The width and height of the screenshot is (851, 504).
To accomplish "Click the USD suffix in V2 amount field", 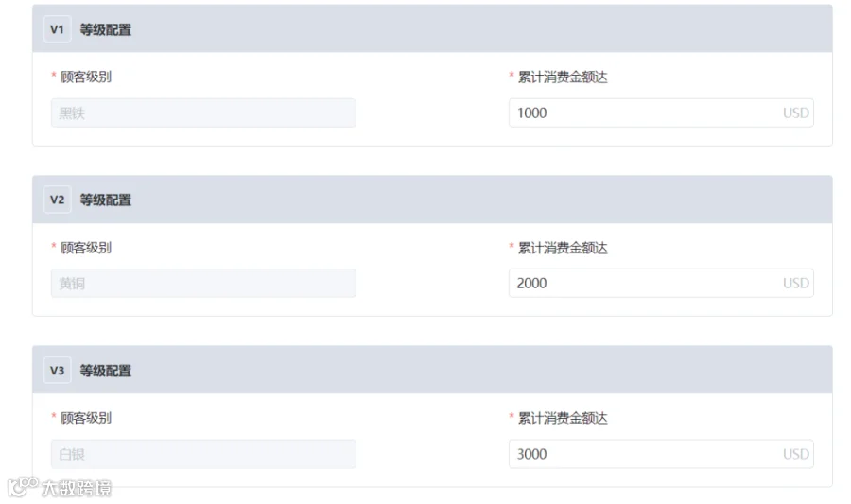I will coord(795,283).
